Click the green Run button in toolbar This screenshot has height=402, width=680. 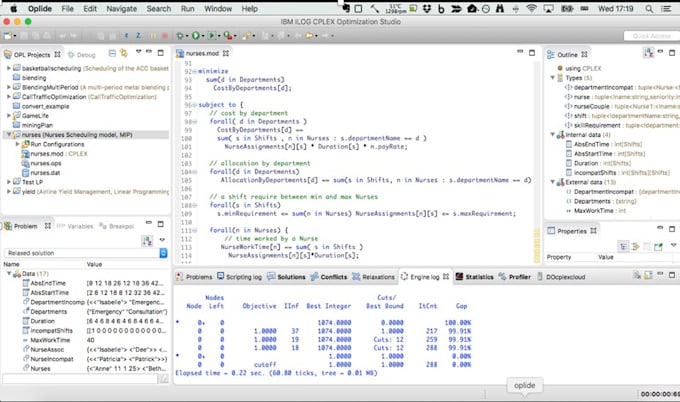(196, 36)
